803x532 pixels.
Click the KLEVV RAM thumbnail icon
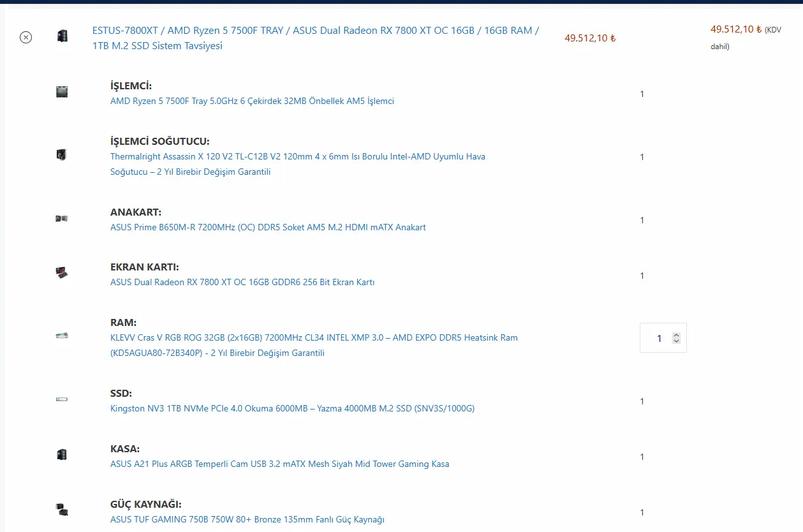62,336
